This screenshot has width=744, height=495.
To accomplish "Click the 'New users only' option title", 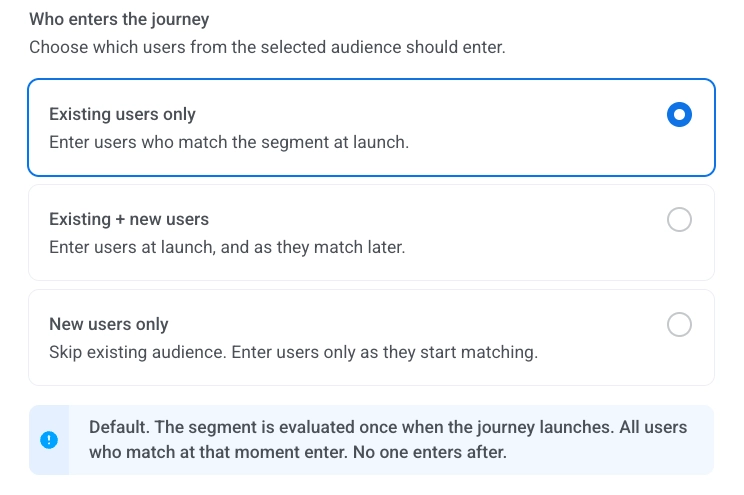I will 109,324.
